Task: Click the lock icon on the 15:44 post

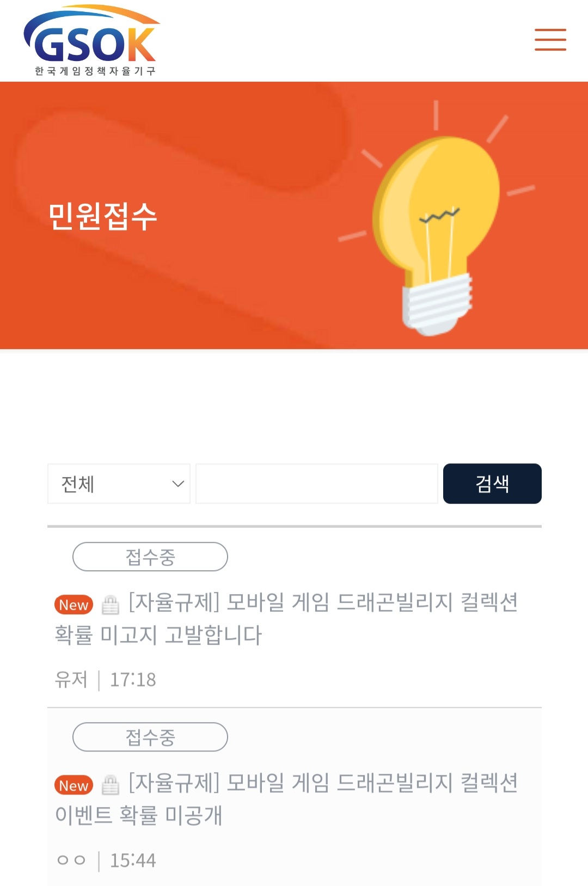Action: pos(111,785)
